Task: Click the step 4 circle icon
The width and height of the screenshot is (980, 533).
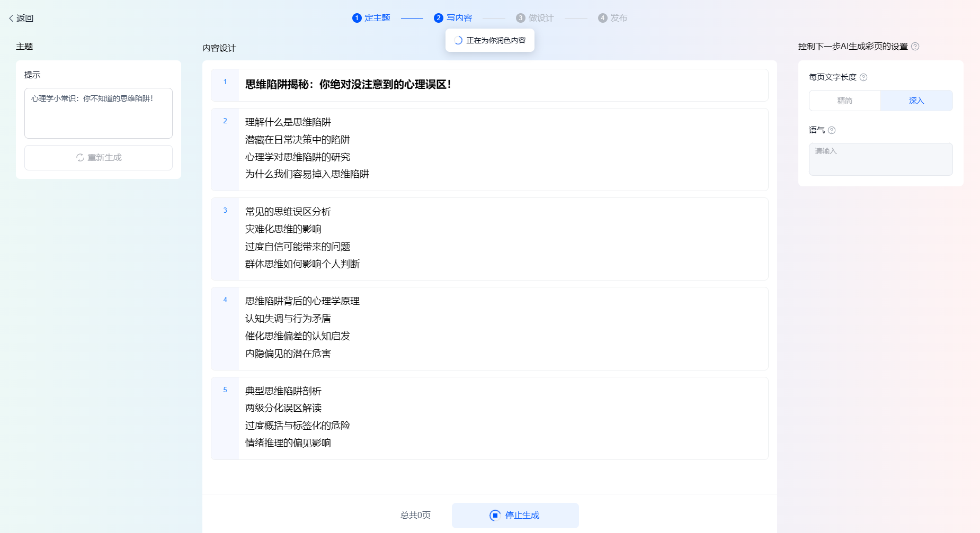Action: coord(603,18)
